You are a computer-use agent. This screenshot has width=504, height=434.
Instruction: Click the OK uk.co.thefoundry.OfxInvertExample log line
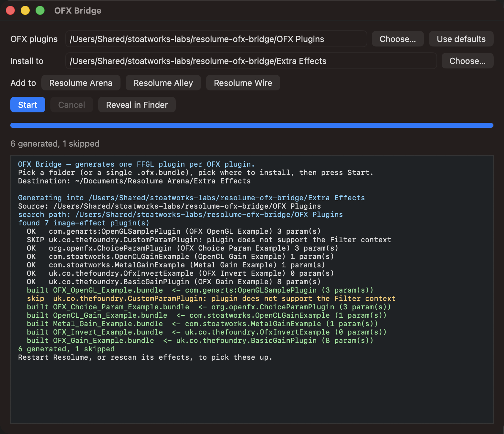pos(180,273)
